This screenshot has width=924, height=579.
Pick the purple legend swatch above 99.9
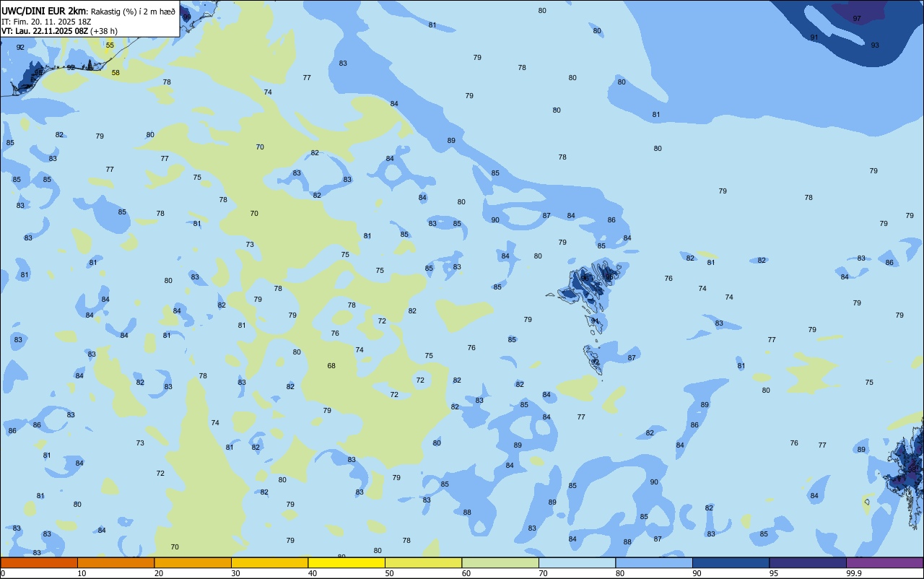click(884, 562)
